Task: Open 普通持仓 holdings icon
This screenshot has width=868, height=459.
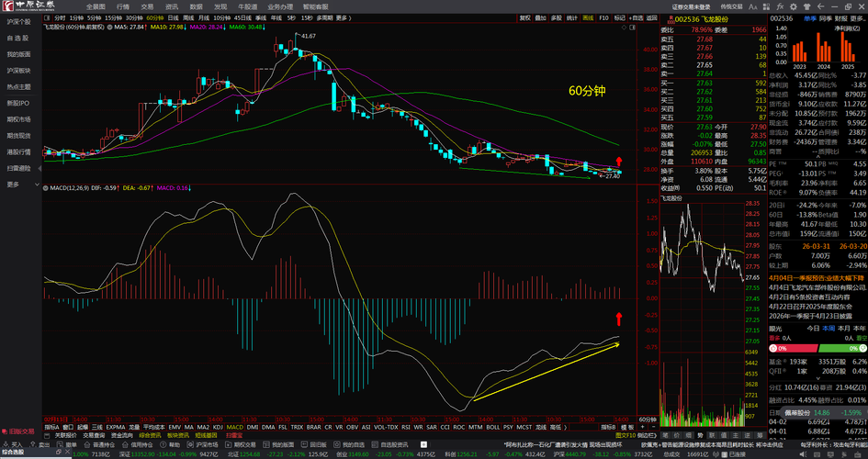Action: tap(87, 444)
